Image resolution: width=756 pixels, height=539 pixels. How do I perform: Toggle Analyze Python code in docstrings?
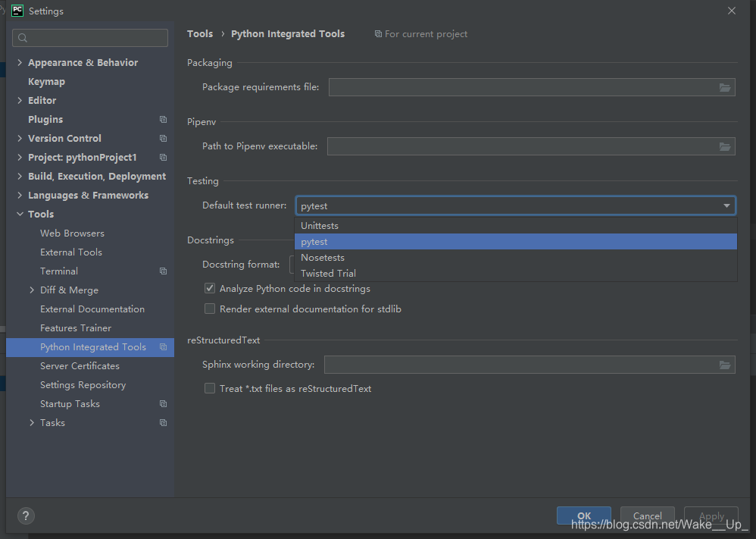(x=210, y=289)
